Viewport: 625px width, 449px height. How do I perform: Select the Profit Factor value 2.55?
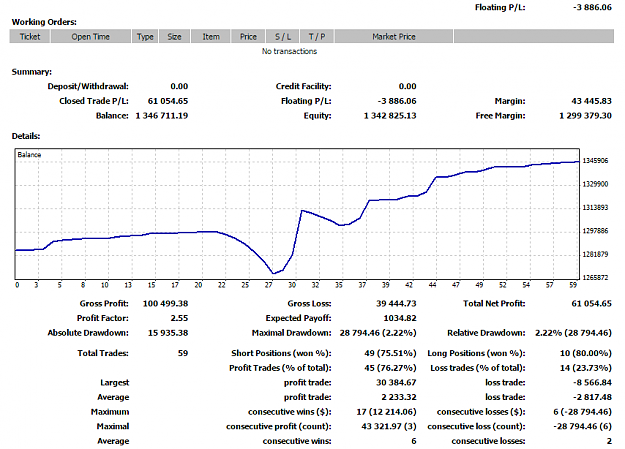(179, 318)
